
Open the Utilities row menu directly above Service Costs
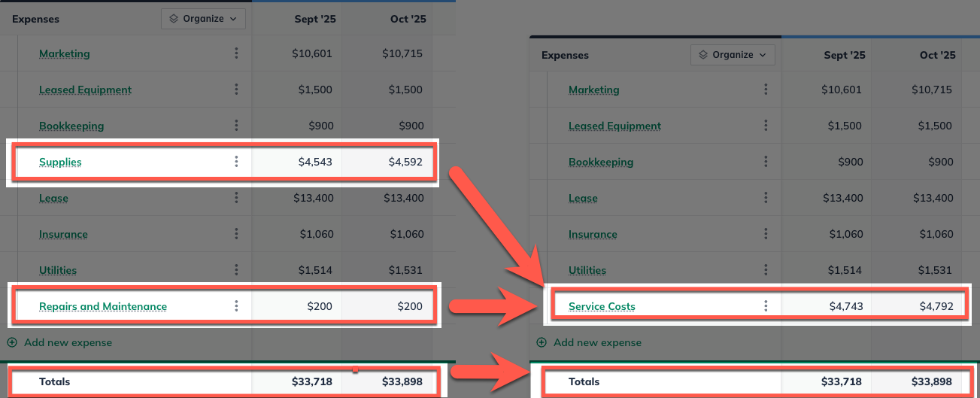[766, 270]
